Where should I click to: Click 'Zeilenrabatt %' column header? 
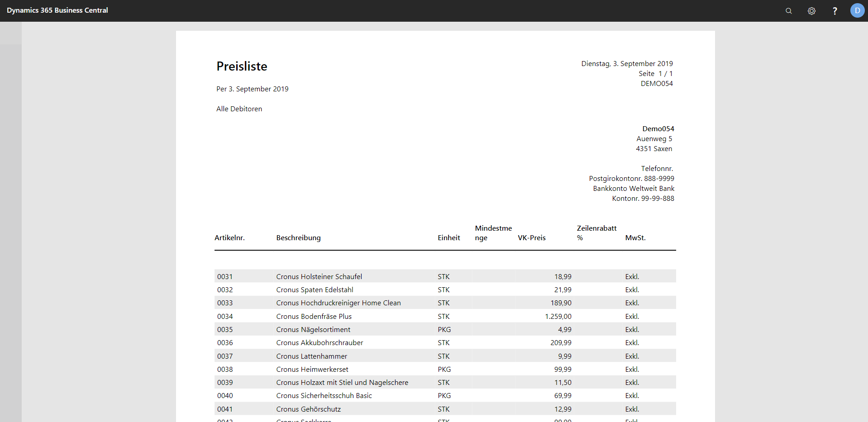pyautogui.click(x=596, y=233)
